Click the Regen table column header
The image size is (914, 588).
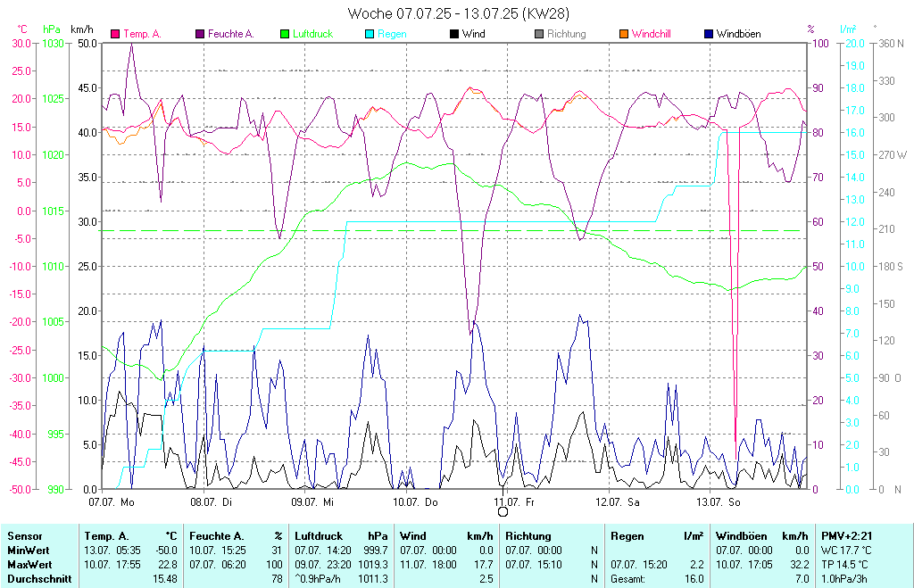[x=627, y=536]
